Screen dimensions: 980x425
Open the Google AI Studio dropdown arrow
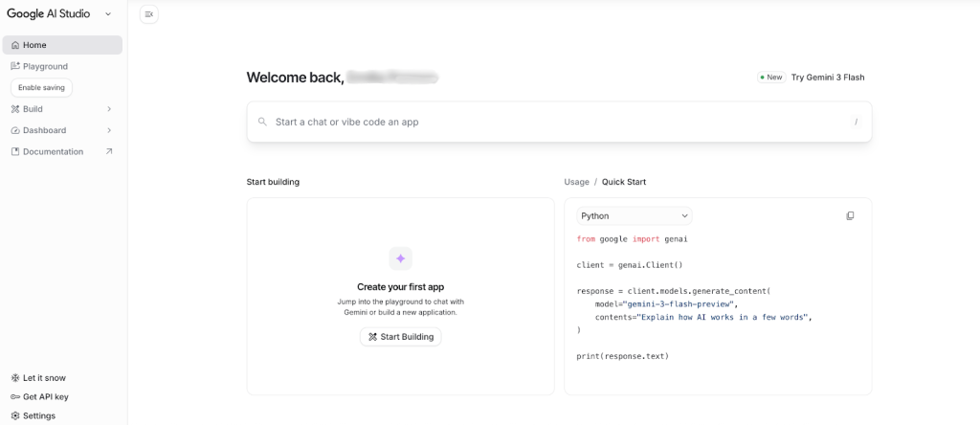tap(107, 14)
